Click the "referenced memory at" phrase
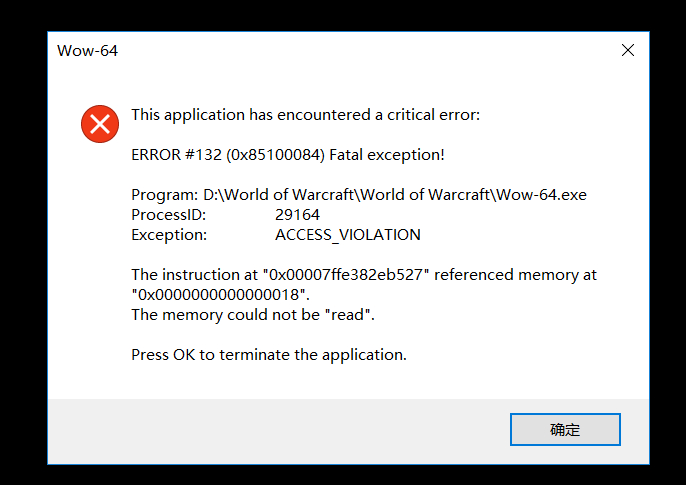The height and width of the screenshot is (485, 686). 515,275
